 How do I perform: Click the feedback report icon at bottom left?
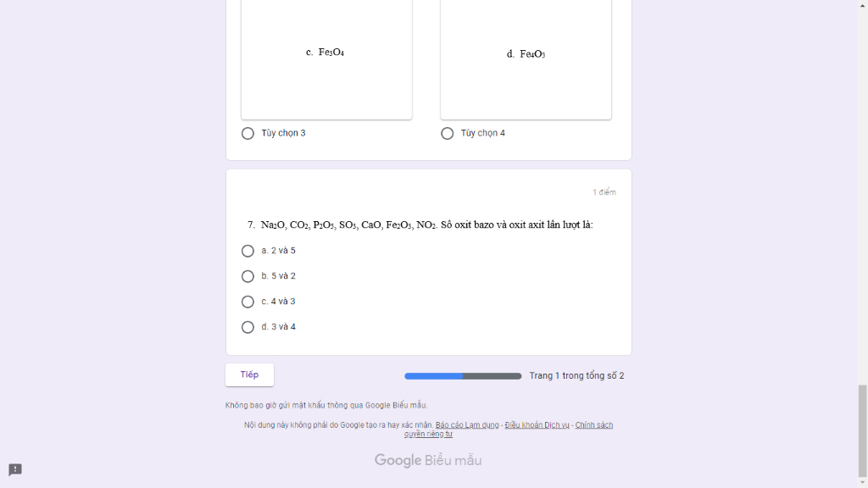point(15,469)
